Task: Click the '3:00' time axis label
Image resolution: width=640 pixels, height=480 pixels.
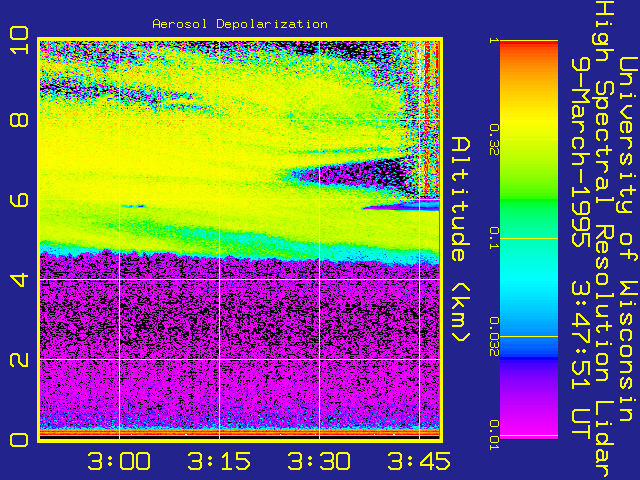Action: click(119, 461)
